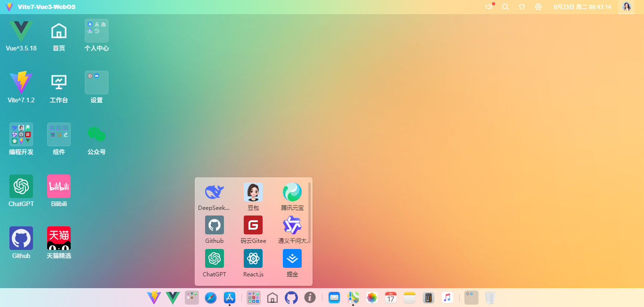
Task: Open the Vite^7.1.2 desktop shortcut
Action: [x=21, y=83]
